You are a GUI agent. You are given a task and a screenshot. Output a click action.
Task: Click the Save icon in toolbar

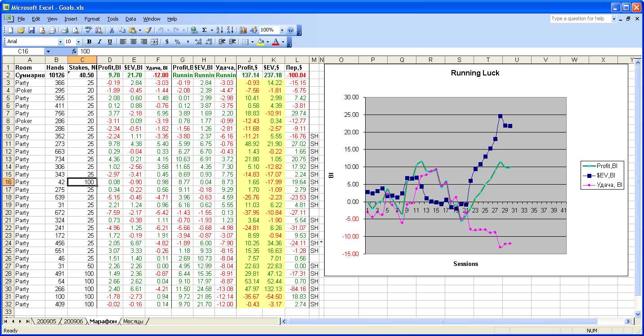tap(31, 30)
